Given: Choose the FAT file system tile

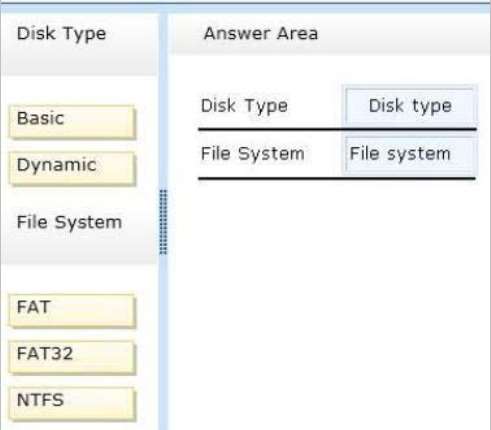Looking at the screenshot, I should click(72, 311).
